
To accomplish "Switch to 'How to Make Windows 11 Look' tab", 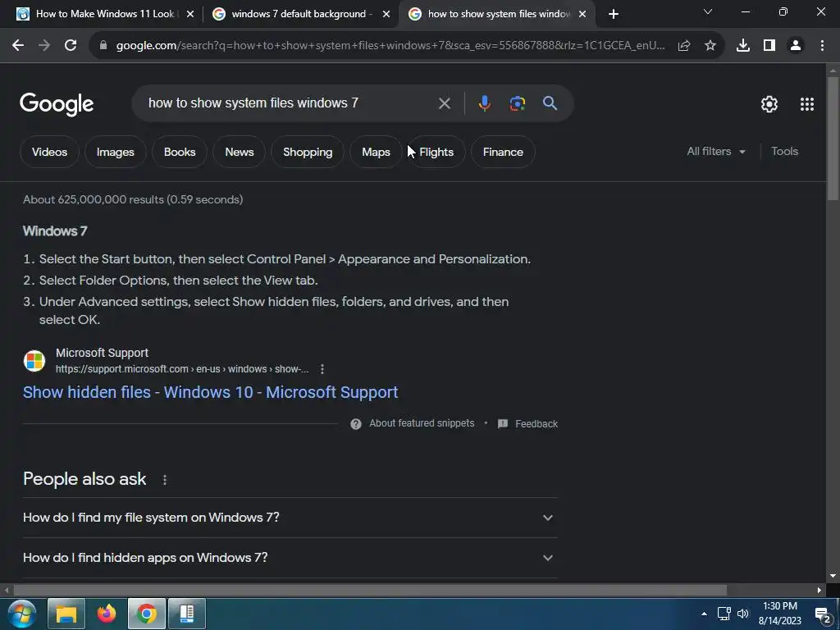I will click(105, 14).
